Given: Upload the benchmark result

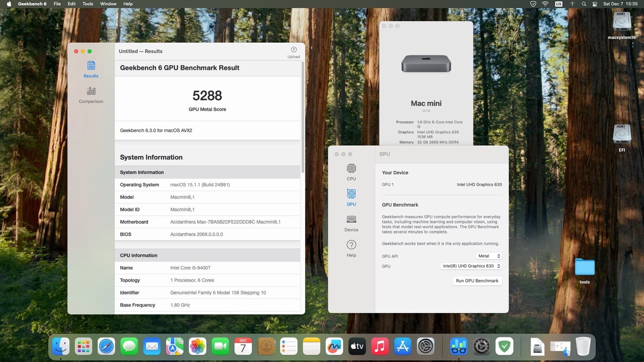Looking at the screenshot, I should 294,52.
